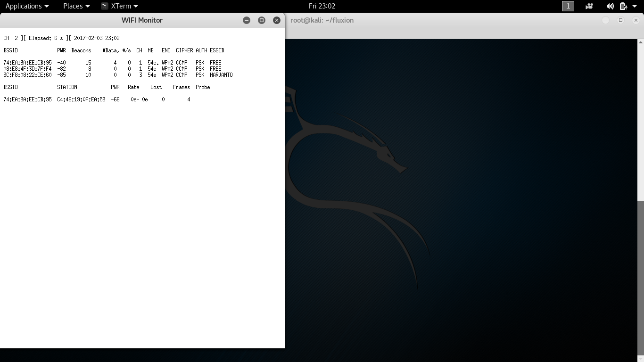Close the root@kali fluxion terminal window
644x362 pixels.
coord(636,20)
